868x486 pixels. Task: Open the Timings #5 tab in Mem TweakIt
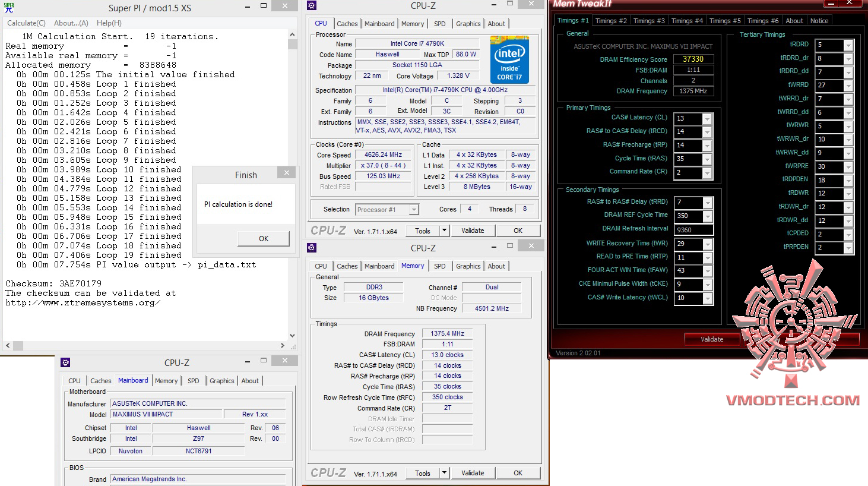click(x=725, y=21)
